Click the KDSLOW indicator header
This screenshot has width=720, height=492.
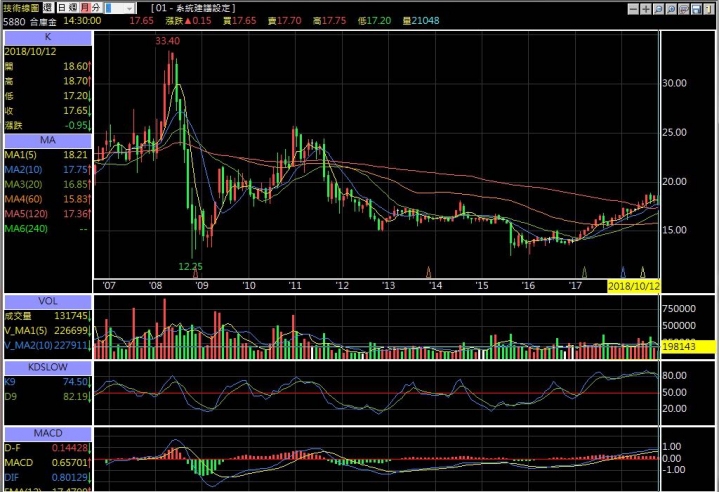[x=48, y=368]
